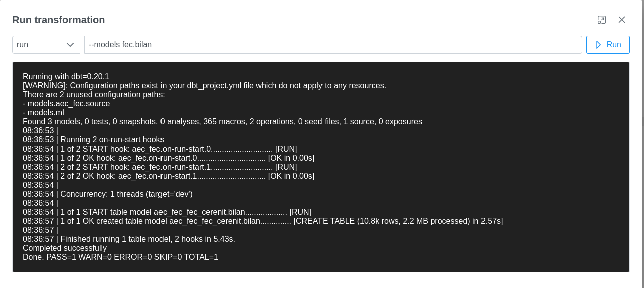Click the Running 2 on-run-start hooks line
This screenshot has width=644, height=288.
(93, 140)
